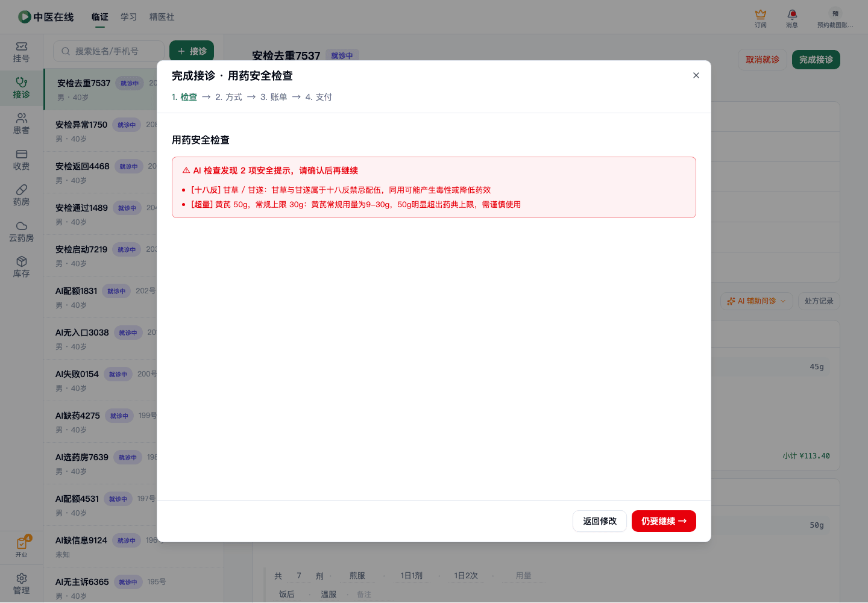Click the 1日1剂 dosage field
868x603 pixels.
[411, 576]
